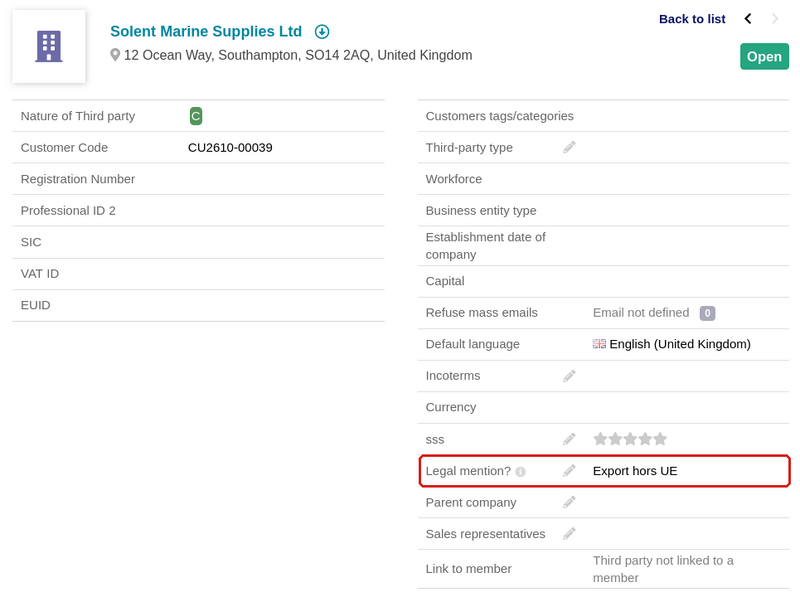The image size is (800, 597).
Task: Edit Legal mention pencil icon
Action: click(x=569, y=471)
